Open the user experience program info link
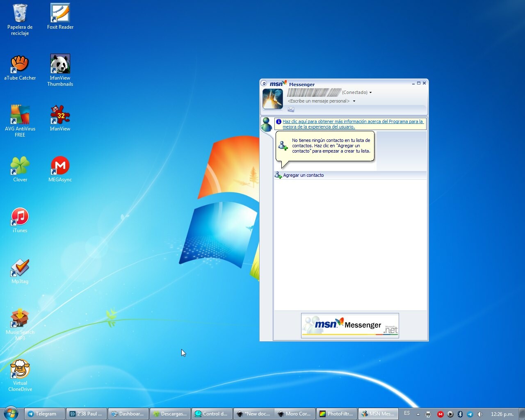The height and width of the screenshot is (420, 525). (352, 124)
